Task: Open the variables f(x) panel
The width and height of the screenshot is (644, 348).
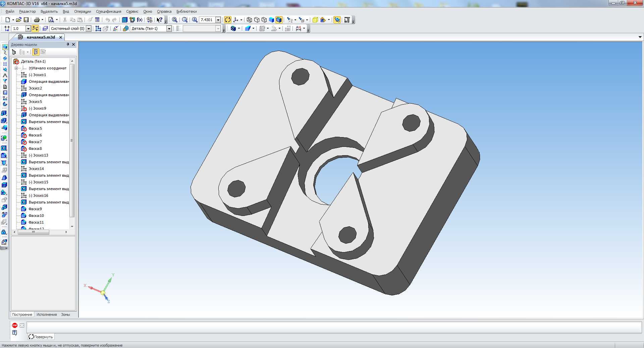Action: pyautogui.click(x=140, y=20)
